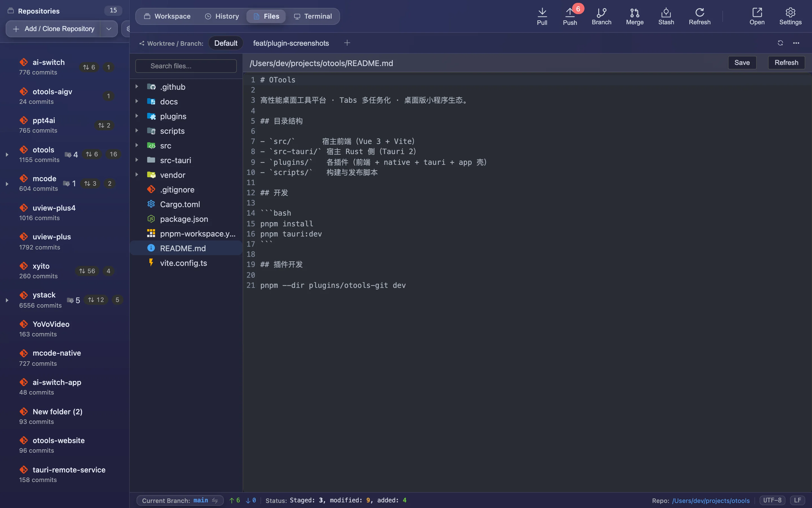Select the package.json file
Image resolution: width=812 pixels, height=508 pixels.
coord(186,219)
